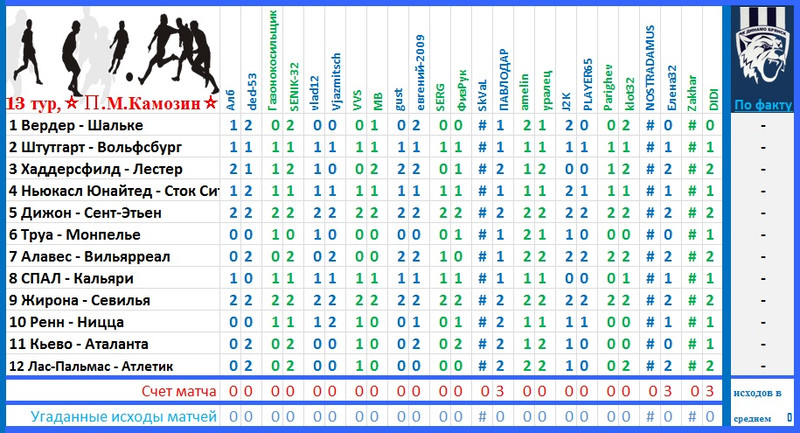Select match row '6 Труа - Монпелье'
Screen dimensions: 800x433
point(74,235)
